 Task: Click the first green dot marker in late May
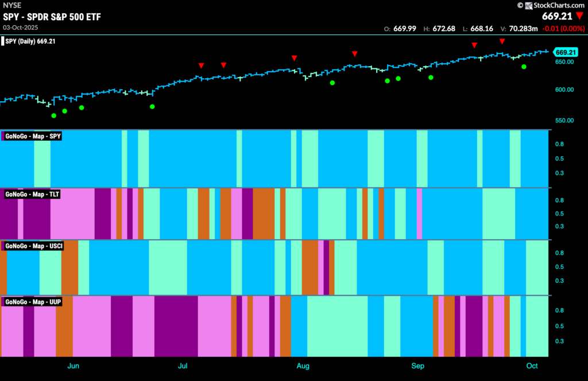53,116
